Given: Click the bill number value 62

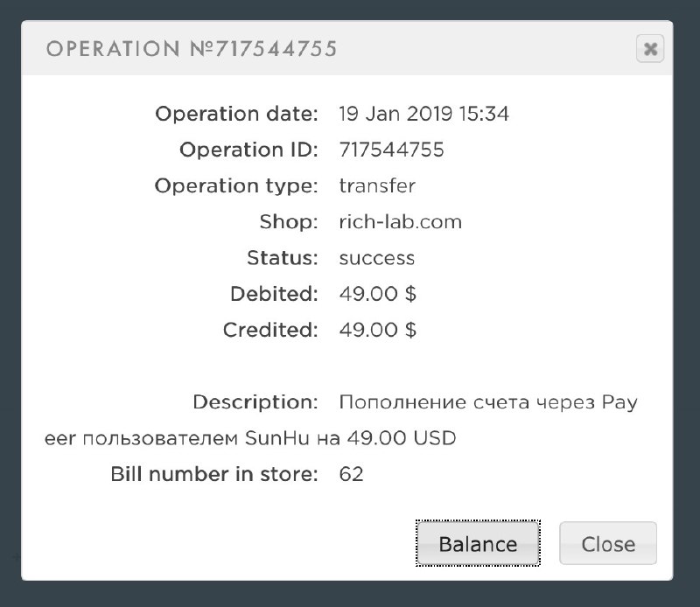Looking at the screenshot, I should (351, 475).
